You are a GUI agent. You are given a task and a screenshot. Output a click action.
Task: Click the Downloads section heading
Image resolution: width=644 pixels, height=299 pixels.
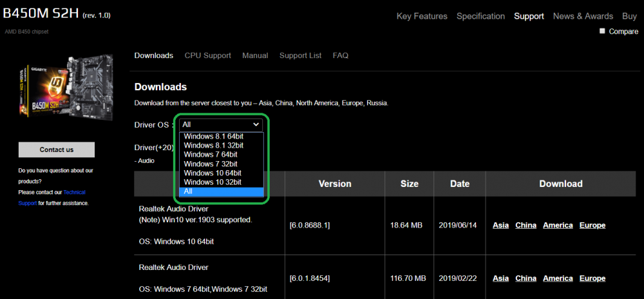[160, 87]
